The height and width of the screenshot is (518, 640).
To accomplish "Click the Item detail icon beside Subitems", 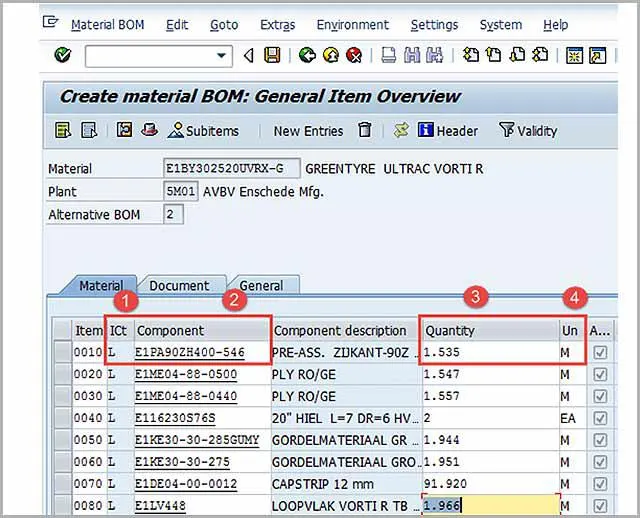I will (x=124, y=130).
